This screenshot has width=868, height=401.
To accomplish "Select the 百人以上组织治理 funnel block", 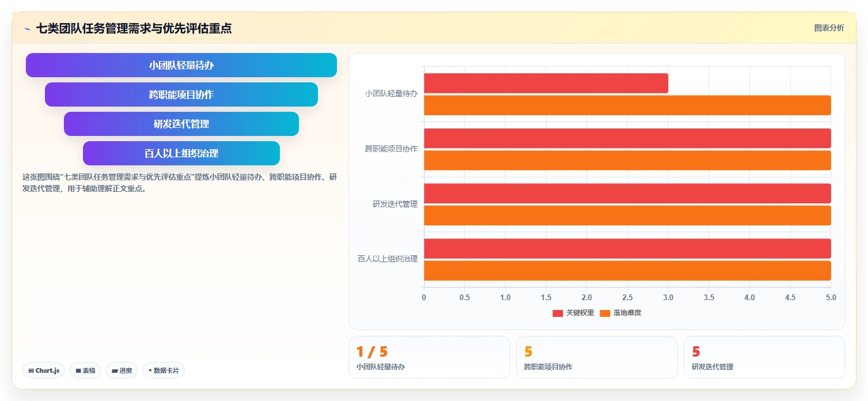I will tap(181, 153).
